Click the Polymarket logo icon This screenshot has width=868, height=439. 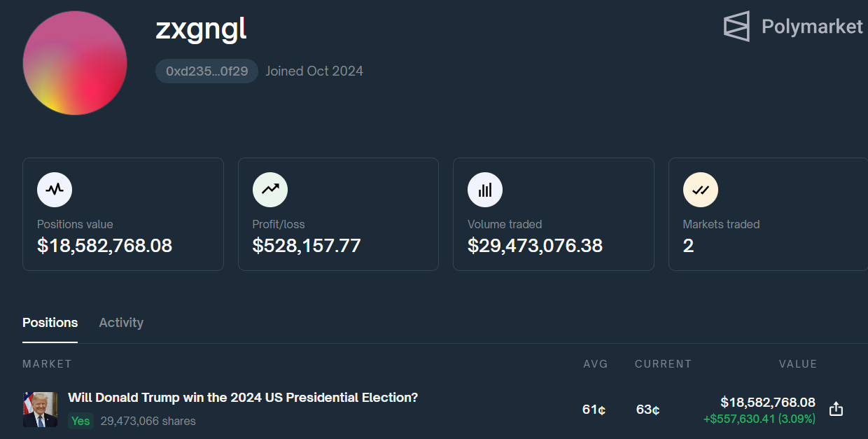coord(736,26)
